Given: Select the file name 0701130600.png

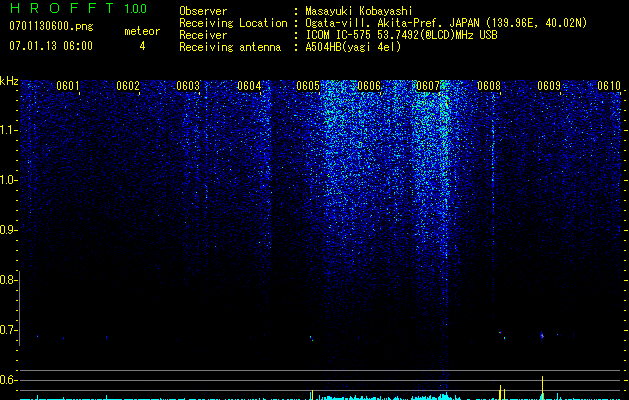Looking at the screenshot, I should pyautogui.click(x=51, y=27).
